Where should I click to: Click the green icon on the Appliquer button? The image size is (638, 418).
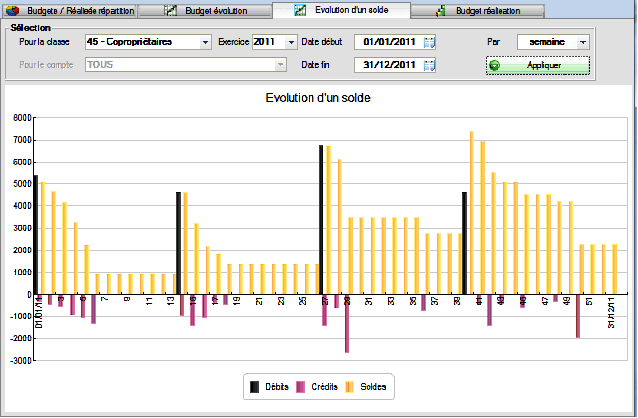[x=496, y=65]
